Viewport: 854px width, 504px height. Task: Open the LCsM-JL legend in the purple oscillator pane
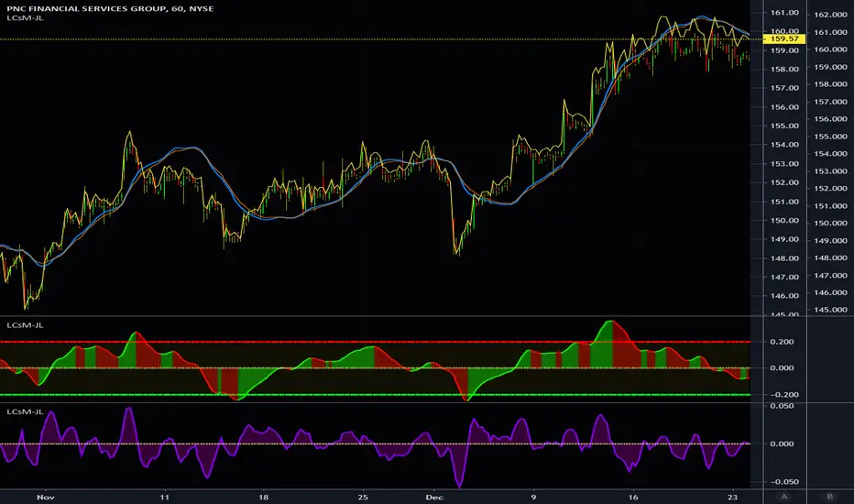click(x=25, y=412)
